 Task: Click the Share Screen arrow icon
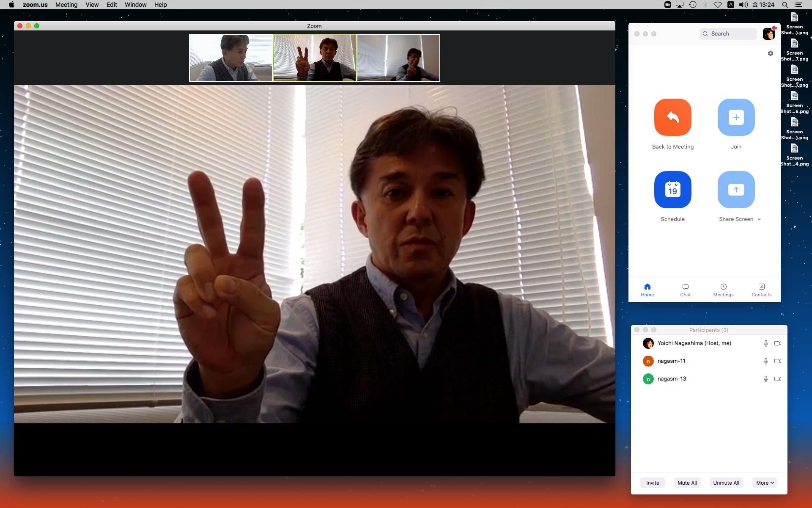[x=736, y=190]
